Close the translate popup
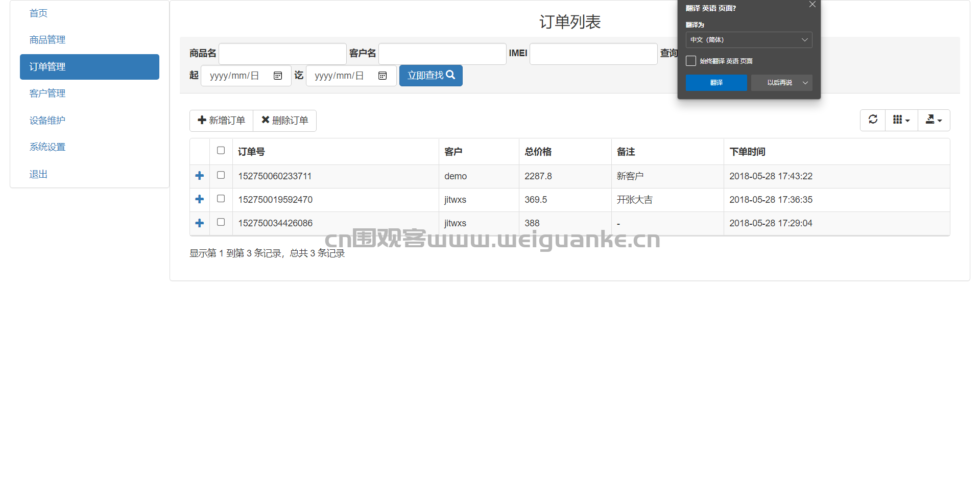 [x=812, y=5]
